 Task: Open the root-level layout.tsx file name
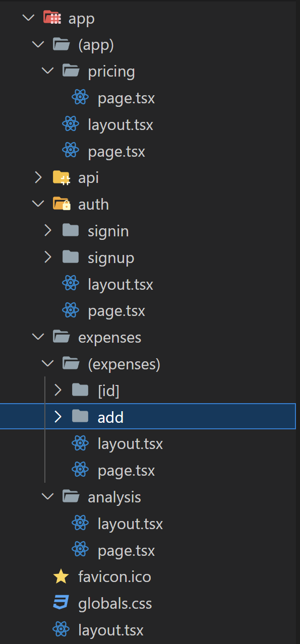tap(111, 630)
